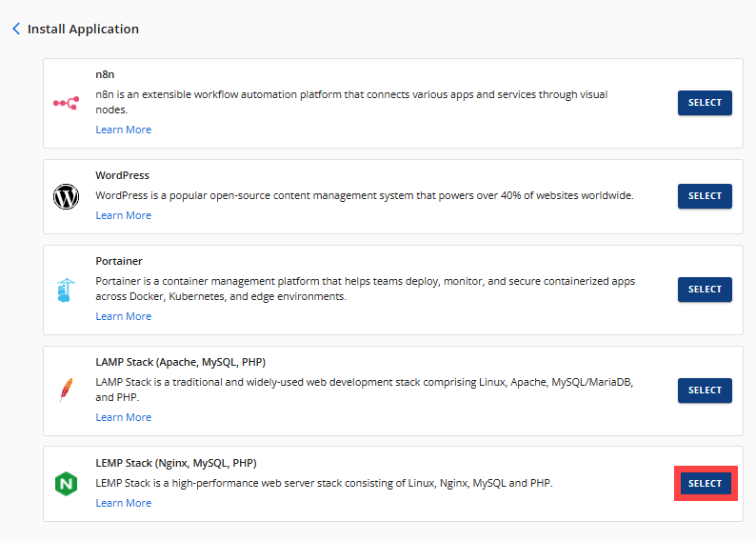
Task: Click the n8n workflow nodes logo
Action: 66,103
